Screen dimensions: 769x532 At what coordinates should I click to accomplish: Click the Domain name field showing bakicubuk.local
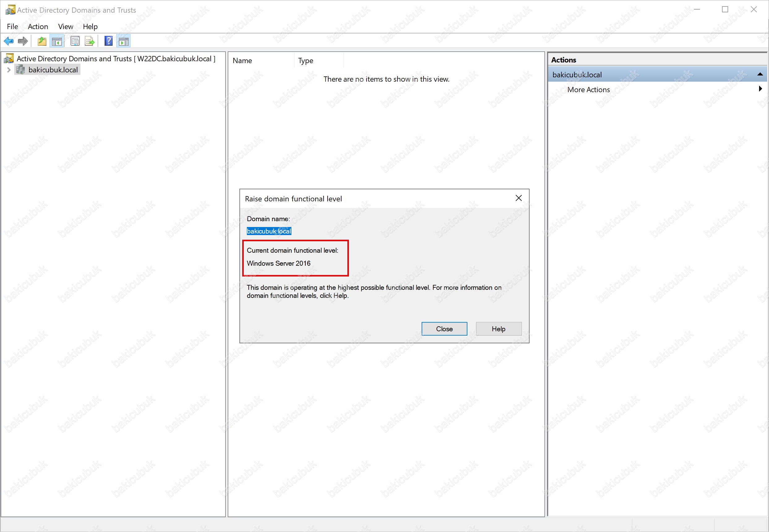269,231
